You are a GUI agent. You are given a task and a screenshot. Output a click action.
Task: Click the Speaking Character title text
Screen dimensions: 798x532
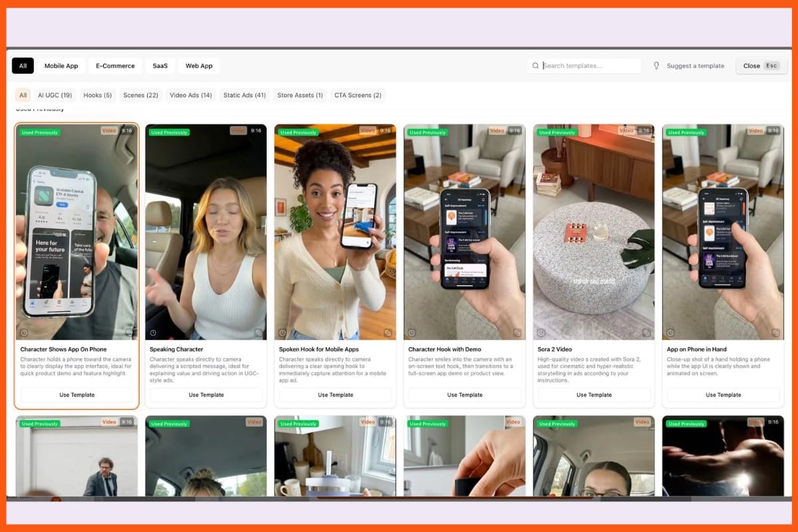pos(176,349)
